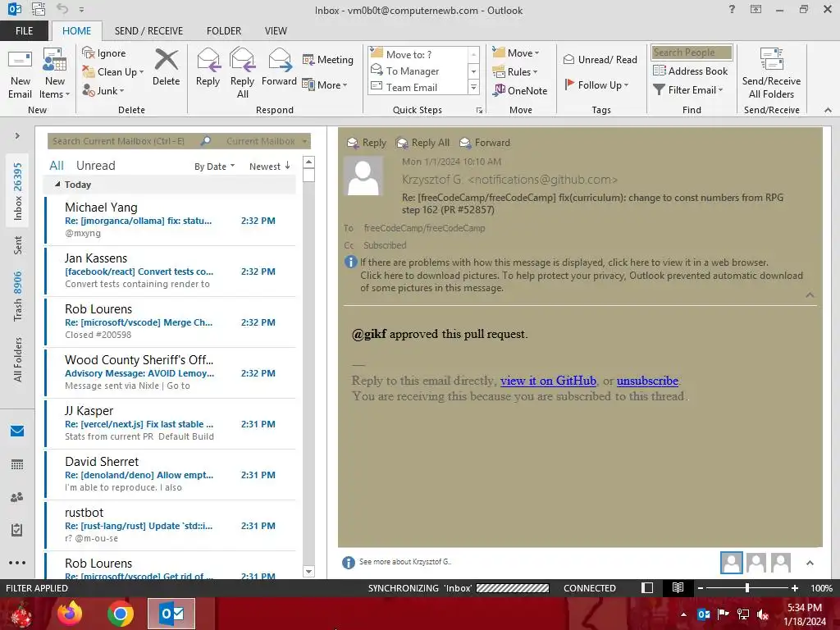The width and height of the screenshot is (840, 630).
Task: Expand the folder pane
Action: [x=17, y=135]
